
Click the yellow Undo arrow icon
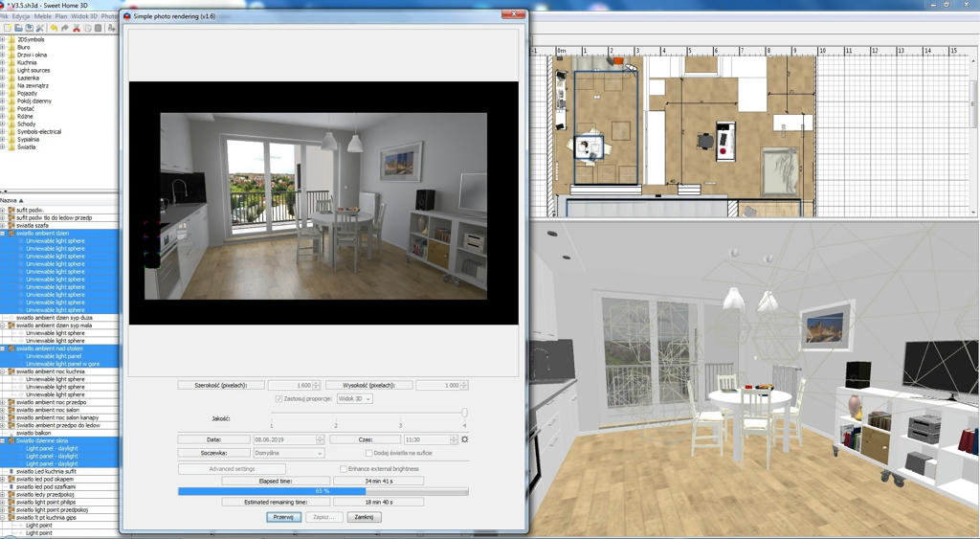[x=54, y=28]
